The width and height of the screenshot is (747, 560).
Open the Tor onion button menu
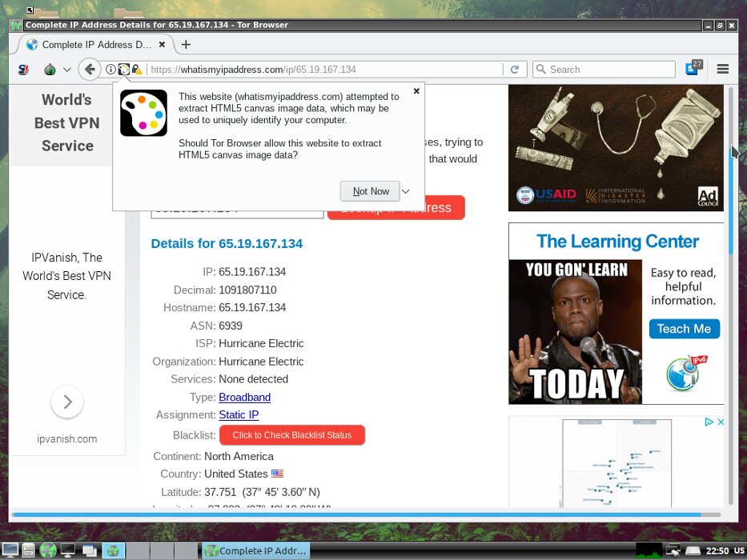coord(50,70)
